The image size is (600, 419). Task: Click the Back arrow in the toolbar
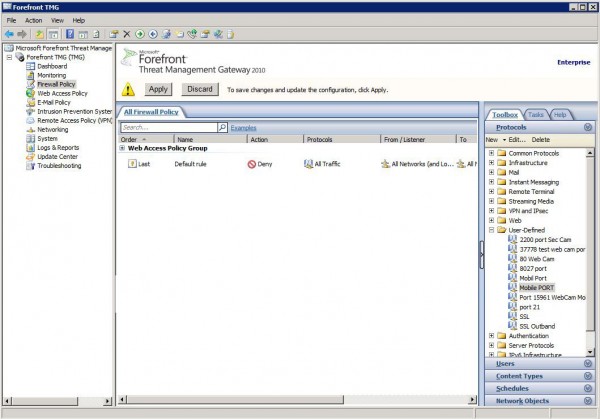point(9,33)
